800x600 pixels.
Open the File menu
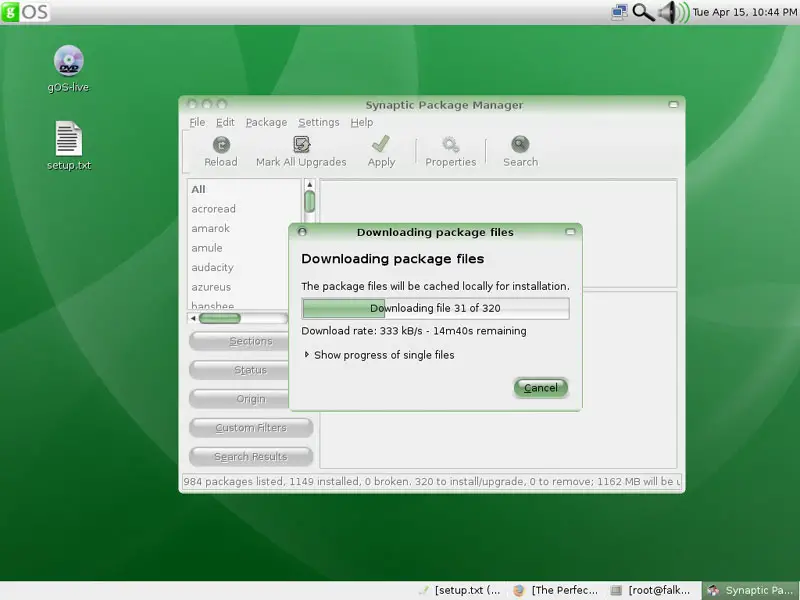(197, 122)
